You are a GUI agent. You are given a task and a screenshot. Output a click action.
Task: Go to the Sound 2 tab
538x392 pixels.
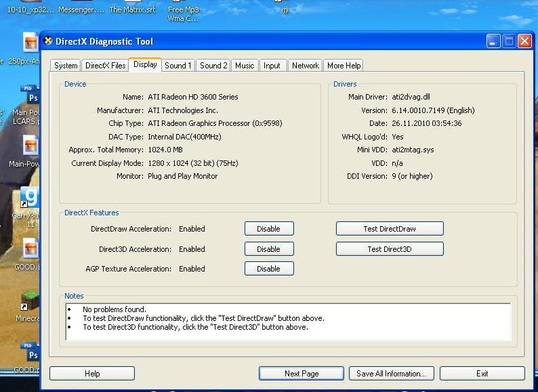(x=213, y=66)
